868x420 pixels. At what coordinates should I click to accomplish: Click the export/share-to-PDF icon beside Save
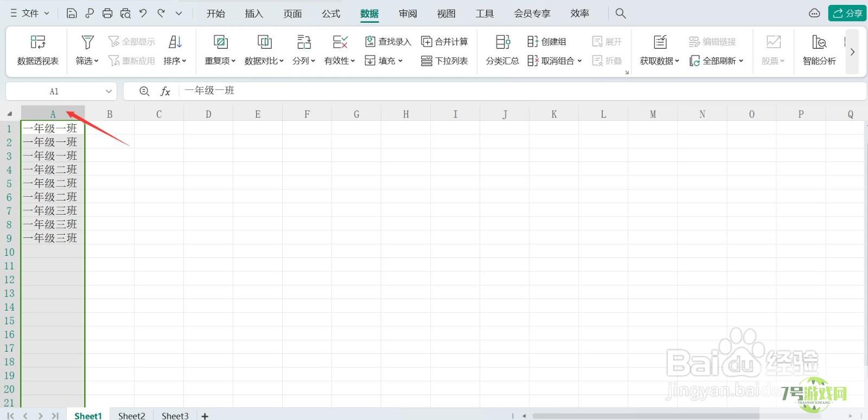[90, 14]
